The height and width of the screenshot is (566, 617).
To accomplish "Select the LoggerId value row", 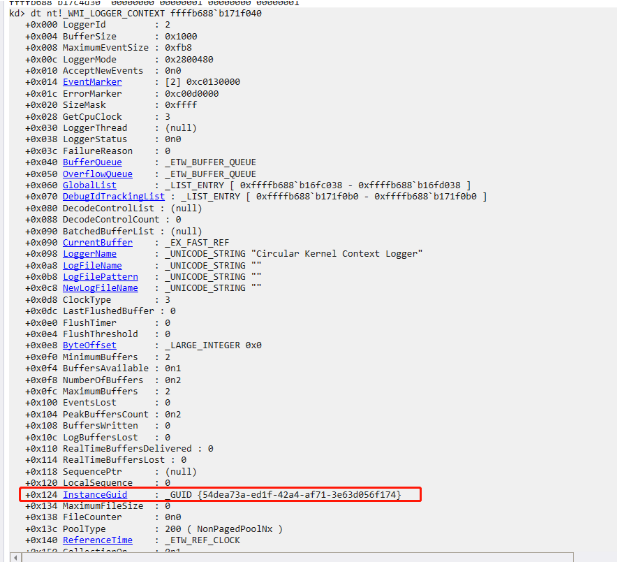I will pos(98,25).
